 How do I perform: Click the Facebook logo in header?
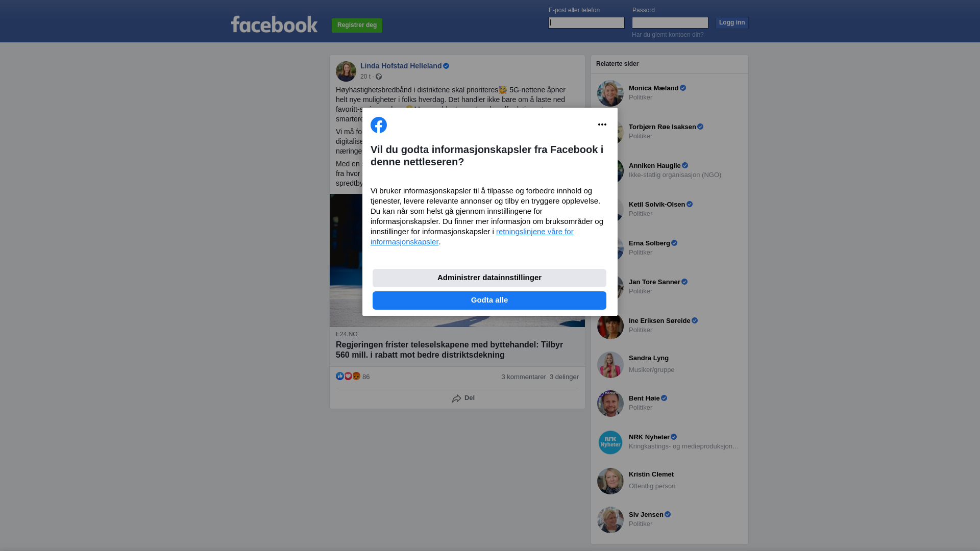tap(274, 24)
